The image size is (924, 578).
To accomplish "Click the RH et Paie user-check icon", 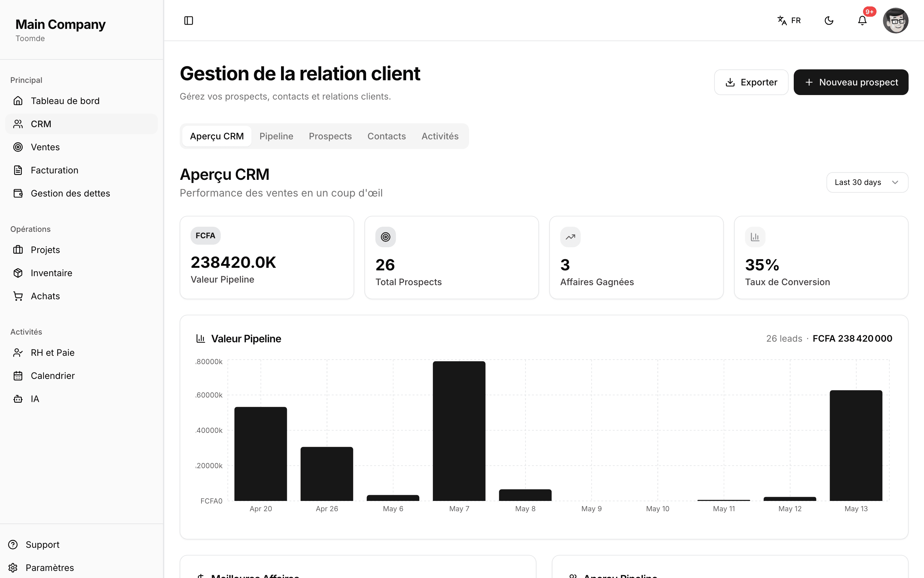I will (18, 353).
